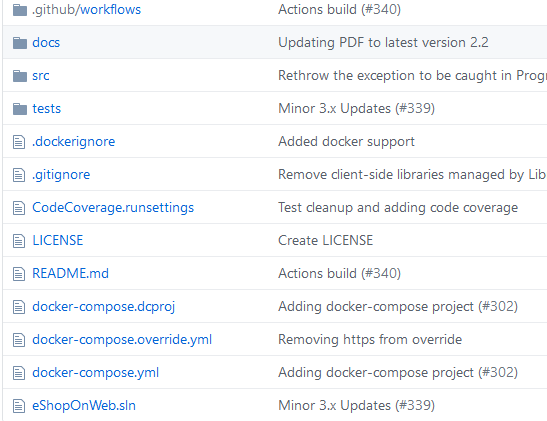Open docker-compose.dcproj file

tap(104, 307)
